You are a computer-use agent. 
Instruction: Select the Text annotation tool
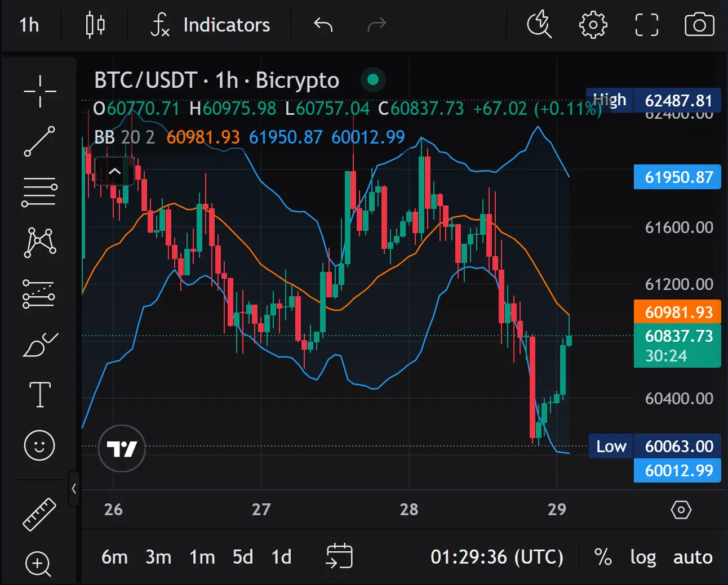[x=39, y=395]
